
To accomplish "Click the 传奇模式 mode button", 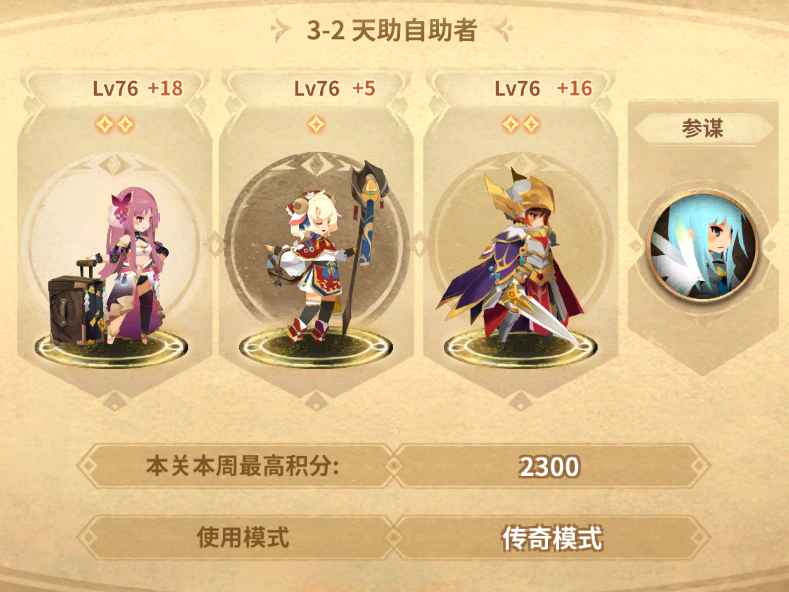I will tap(552, 538).
